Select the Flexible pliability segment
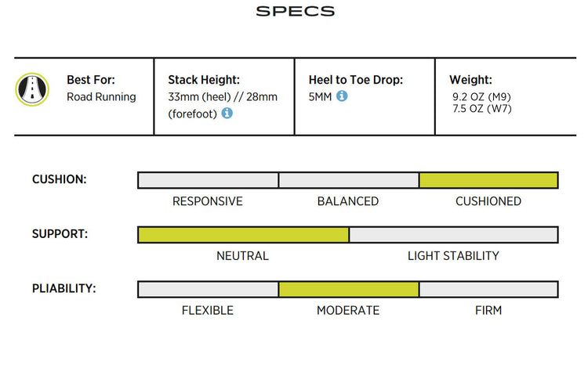588x368 pixels. point(208,289)
